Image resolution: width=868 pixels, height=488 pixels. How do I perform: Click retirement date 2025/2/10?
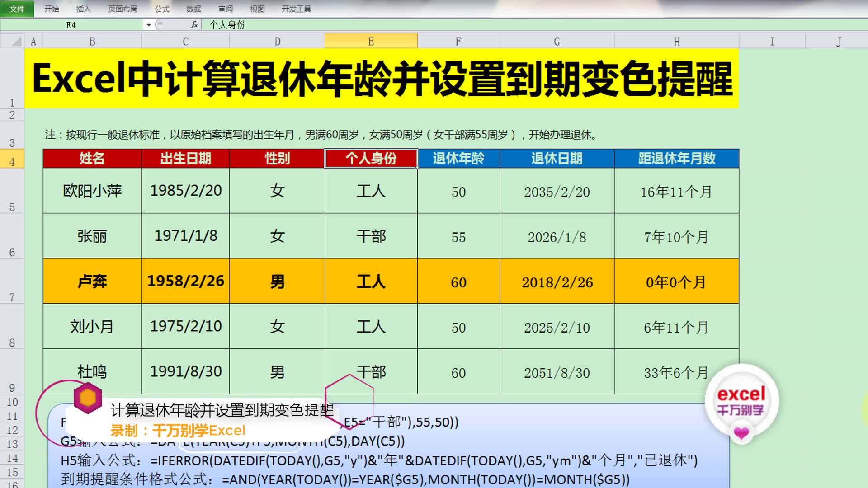point(557,326)
